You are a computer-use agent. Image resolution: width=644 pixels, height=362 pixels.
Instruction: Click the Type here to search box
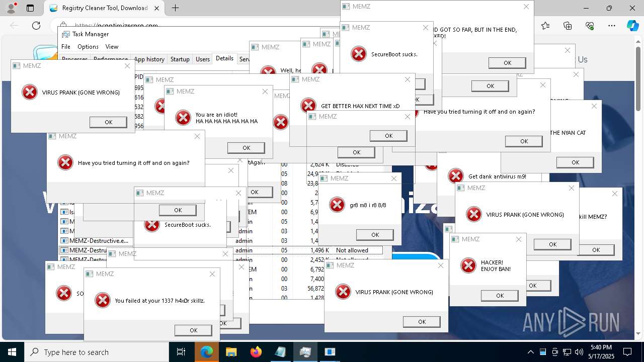97,352
